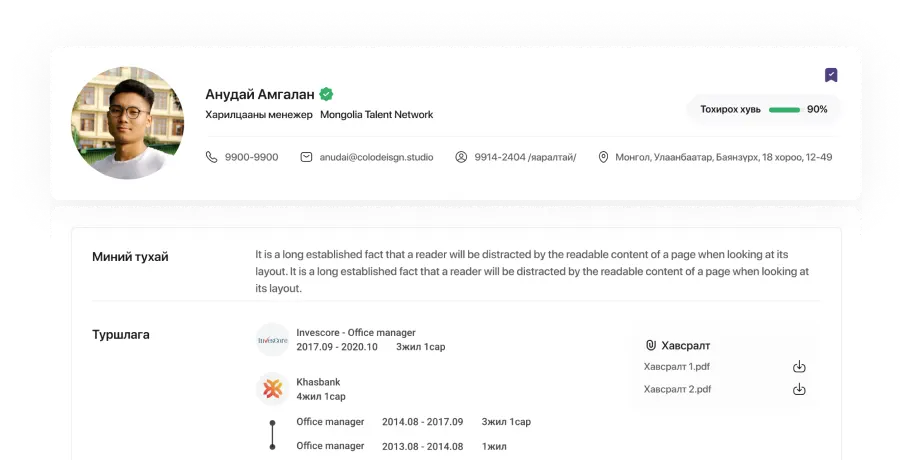Download Хавсралт 2.pdf using its download icon

(x=799, y=389)
